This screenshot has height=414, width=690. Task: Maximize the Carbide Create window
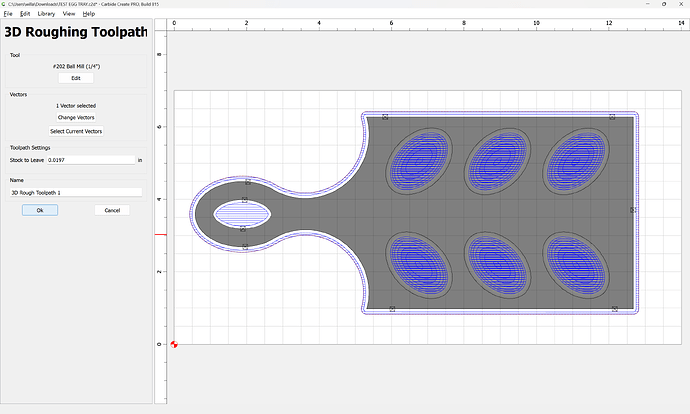(664, 4)
